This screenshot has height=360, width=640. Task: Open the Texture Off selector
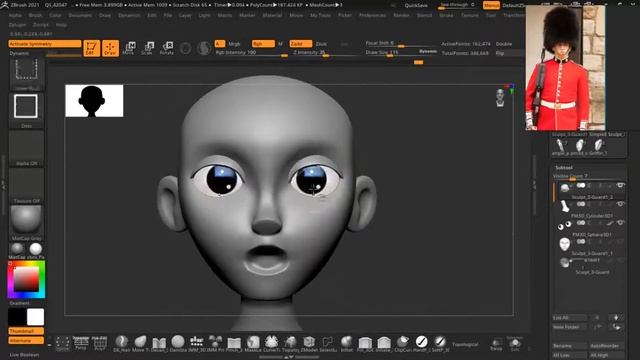tap(26, 186)
